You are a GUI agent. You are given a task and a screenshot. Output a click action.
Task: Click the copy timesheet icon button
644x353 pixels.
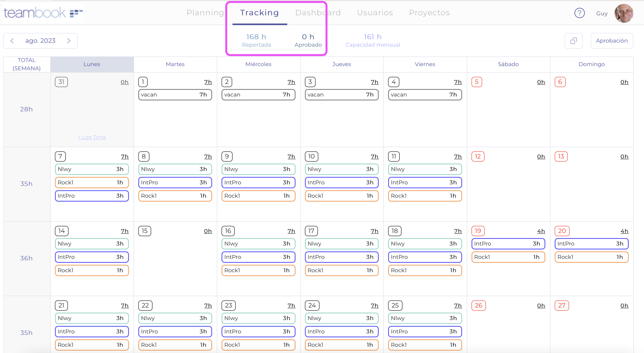point(574,41)
